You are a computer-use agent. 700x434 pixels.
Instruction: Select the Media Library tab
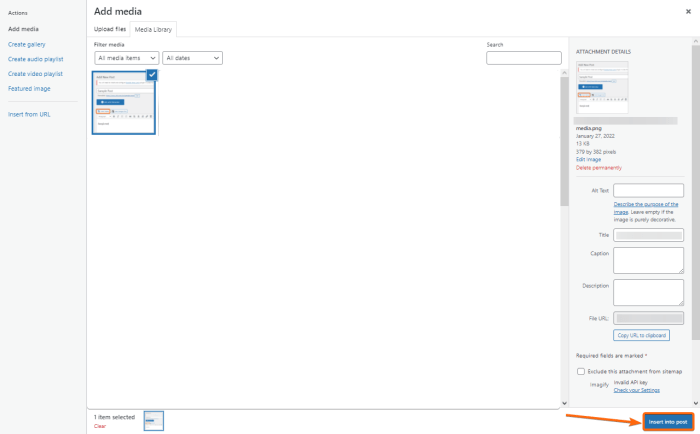pyautogui.click(x=152, y=30)
